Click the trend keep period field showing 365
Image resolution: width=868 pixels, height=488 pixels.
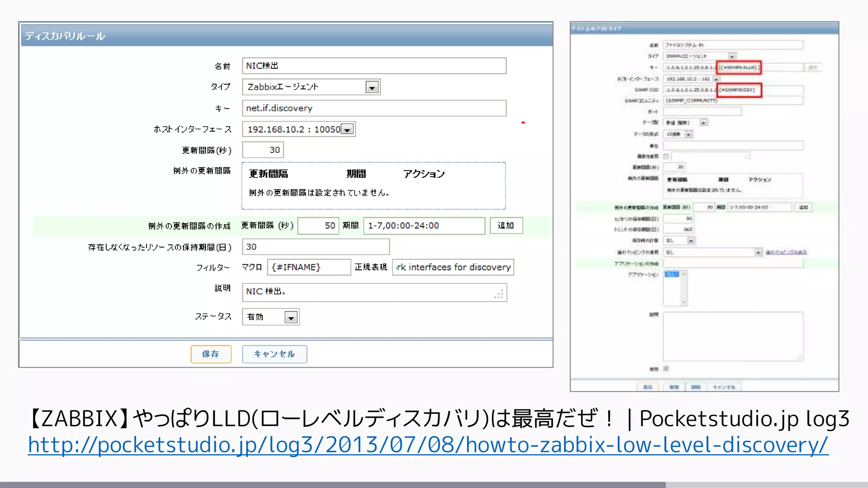click(x=679, y=229)
